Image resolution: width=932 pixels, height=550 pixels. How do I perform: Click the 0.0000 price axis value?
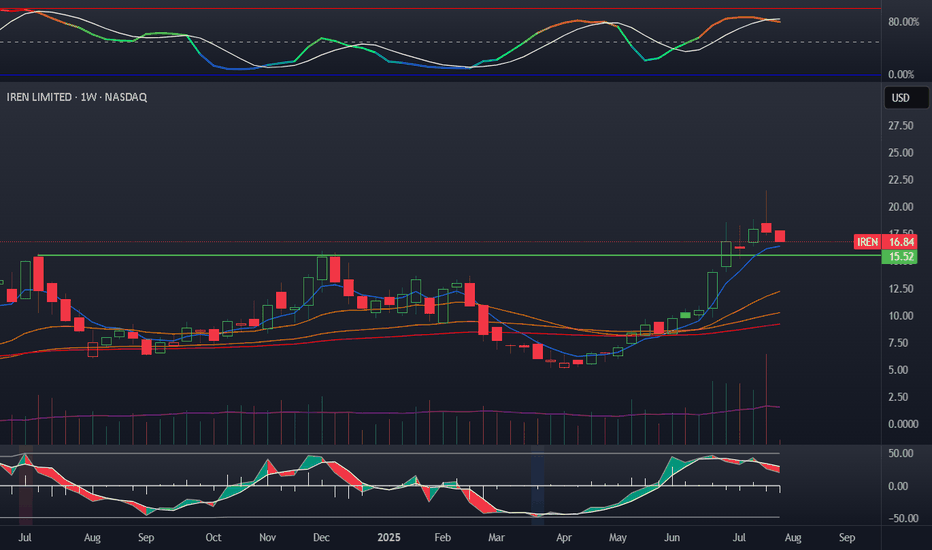tap(903, 425)
